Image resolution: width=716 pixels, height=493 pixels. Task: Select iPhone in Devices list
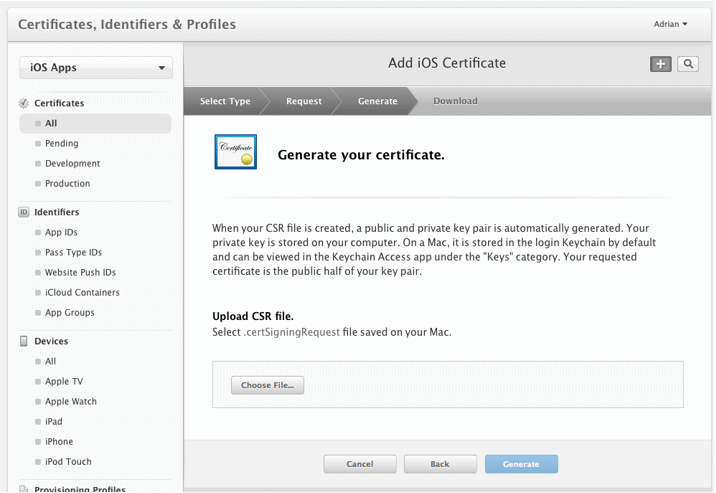pyautogui.click(x=59, y=441)
